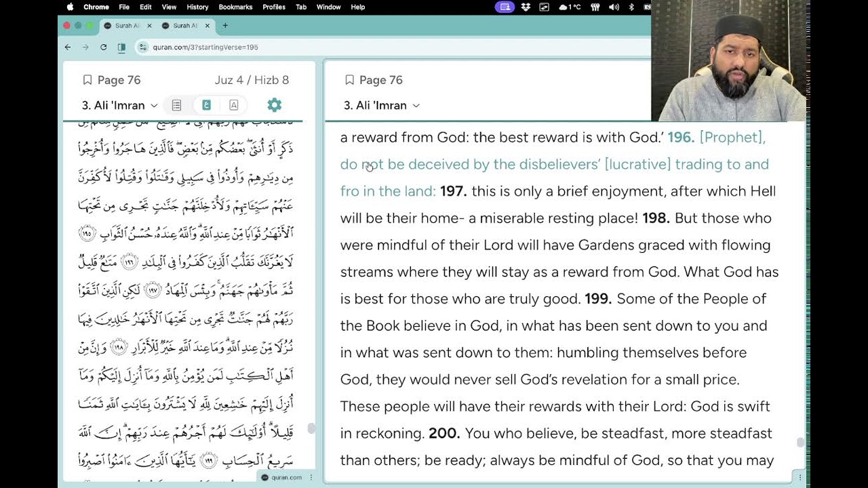Switch to the first Surah Ali tab
Screen dimensions: 868x488
pyautogui.click(x=127, y=26)
